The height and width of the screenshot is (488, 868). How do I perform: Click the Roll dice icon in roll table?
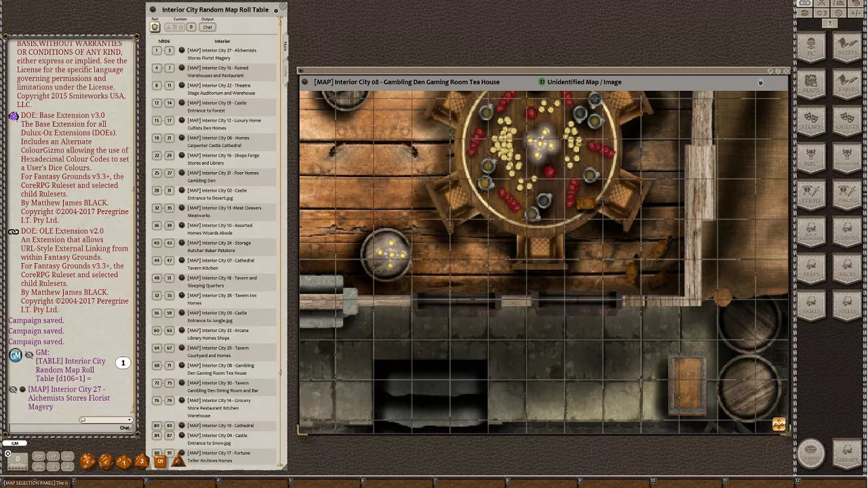point(155,27)
